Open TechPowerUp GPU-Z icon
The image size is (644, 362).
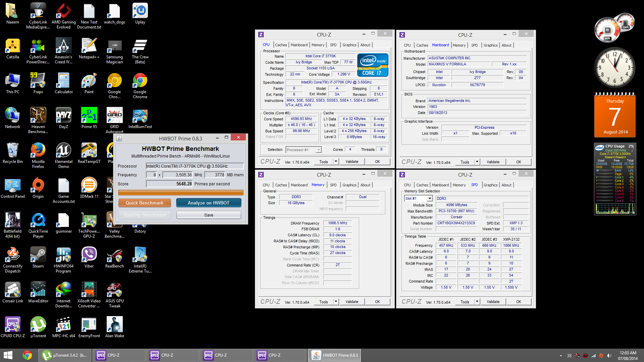point(89,225)
